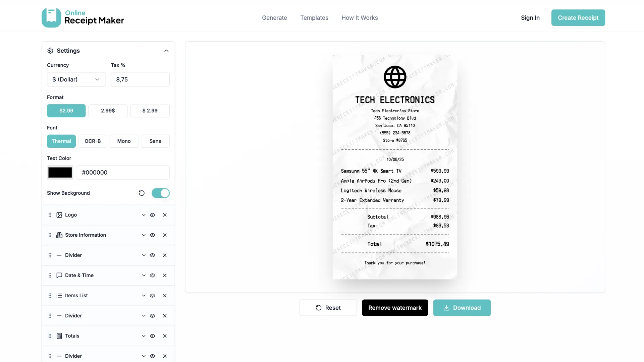
Task: Collapse the Settings panel
Action: pos(166,51)
